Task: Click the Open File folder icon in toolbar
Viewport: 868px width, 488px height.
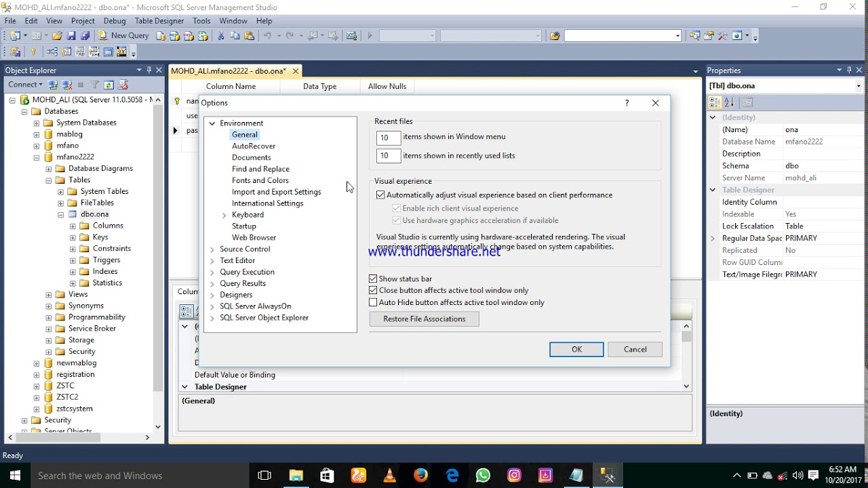Action: tap(58, 36)
